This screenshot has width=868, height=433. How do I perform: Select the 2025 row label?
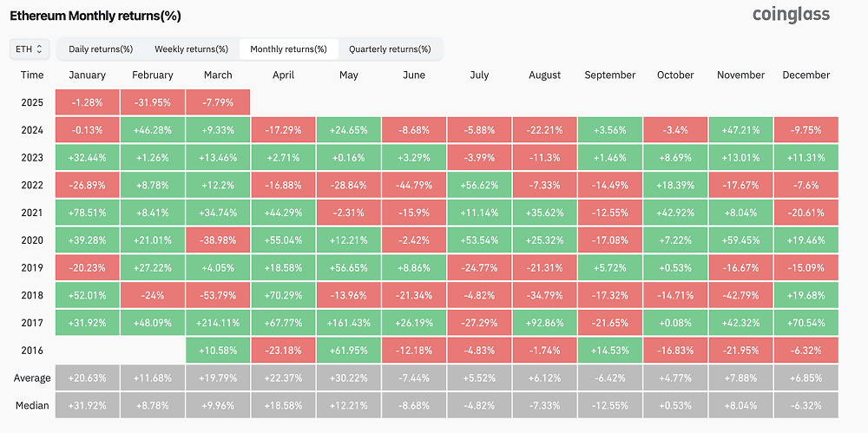(x=32, y=103)
